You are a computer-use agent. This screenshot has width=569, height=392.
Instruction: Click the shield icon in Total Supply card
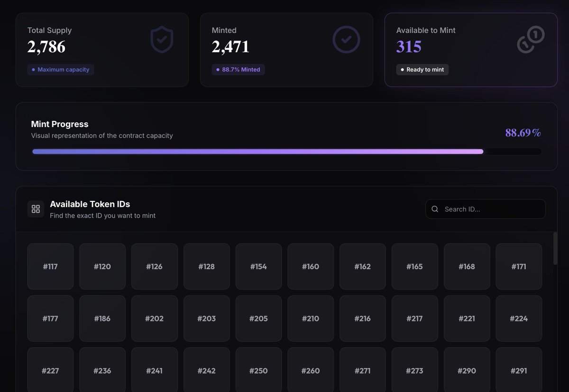162,40
